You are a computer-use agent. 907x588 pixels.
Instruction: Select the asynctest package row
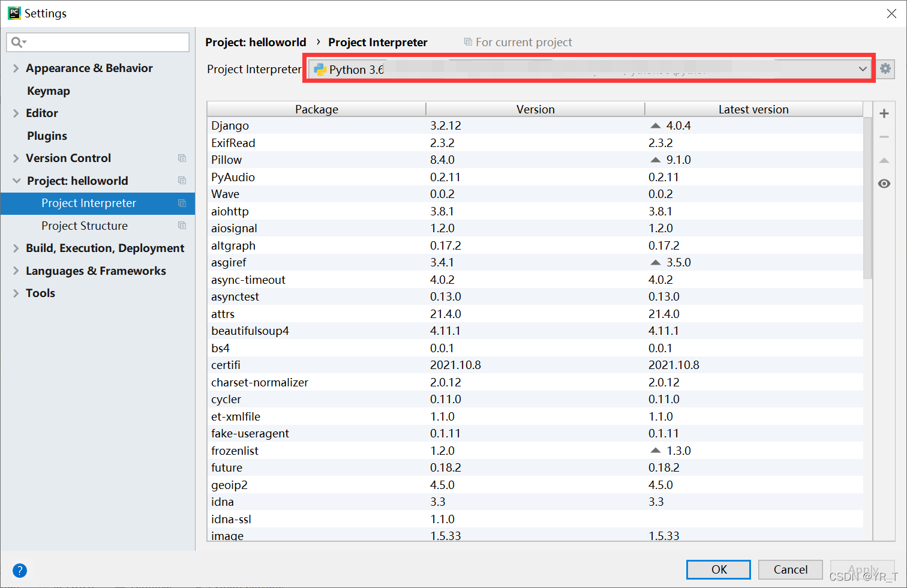[x=535, y=296]
